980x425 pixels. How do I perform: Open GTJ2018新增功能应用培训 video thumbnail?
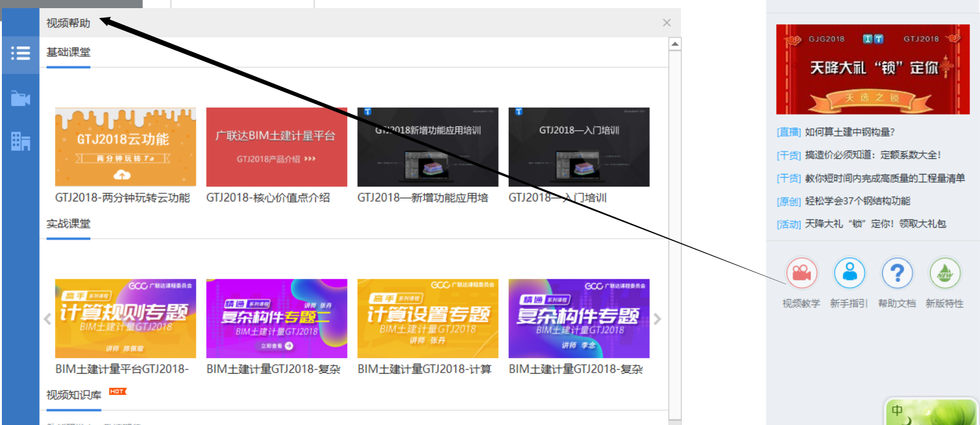(428, 147)
